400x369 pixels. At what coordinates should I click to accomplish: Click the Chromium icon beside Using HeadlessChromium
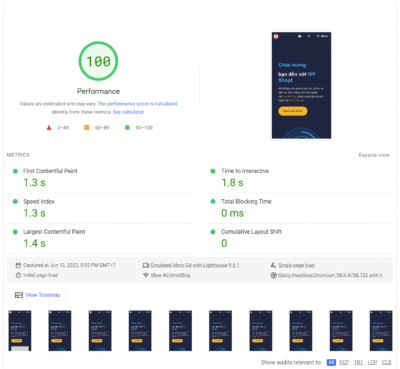[x=273, y=275]
